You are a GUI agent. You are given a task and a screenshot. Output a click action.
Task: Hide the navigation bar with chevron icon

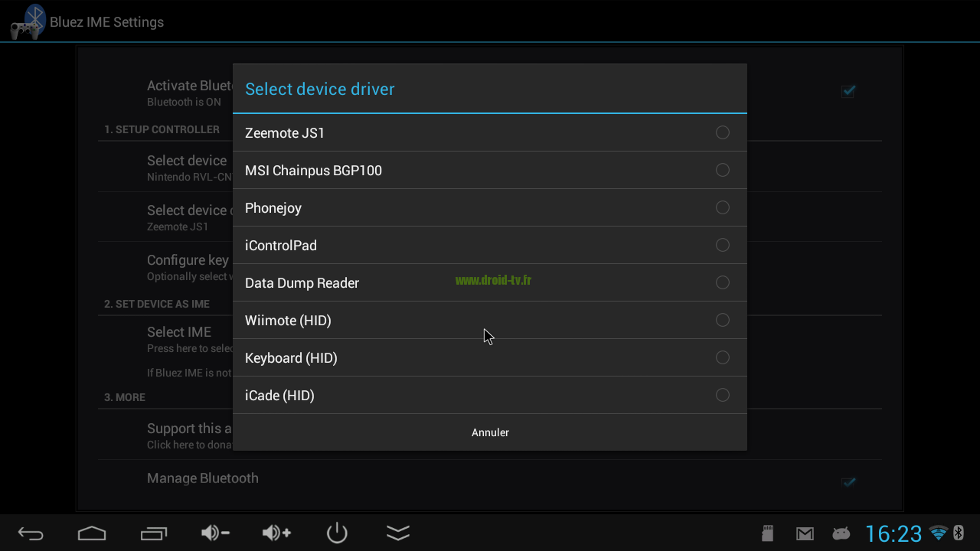pos(398,533)
